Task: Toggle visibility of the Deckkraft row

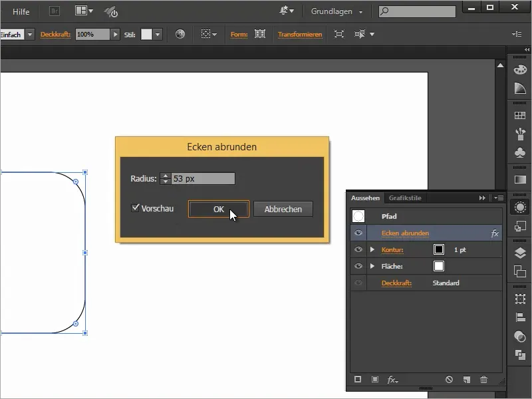Action: 358,283
